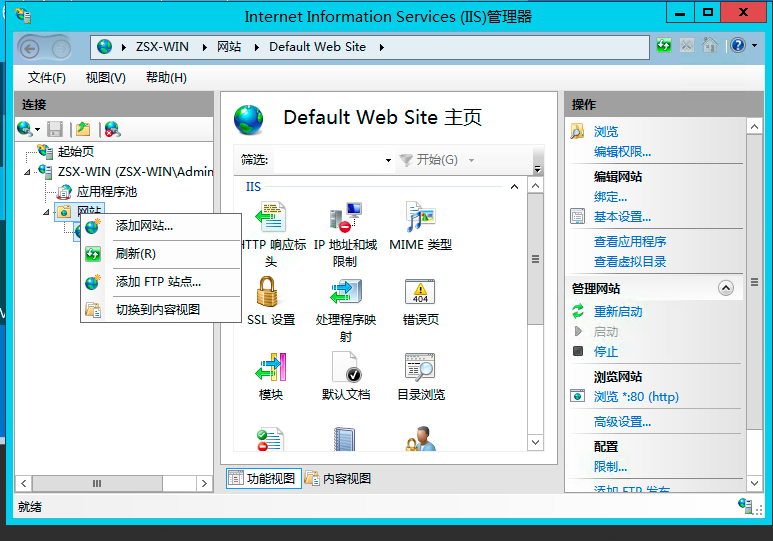Click 查看应用程序 link
Image resolution: width=773 pixels, height=541 pixels.
tap(630, 242)
